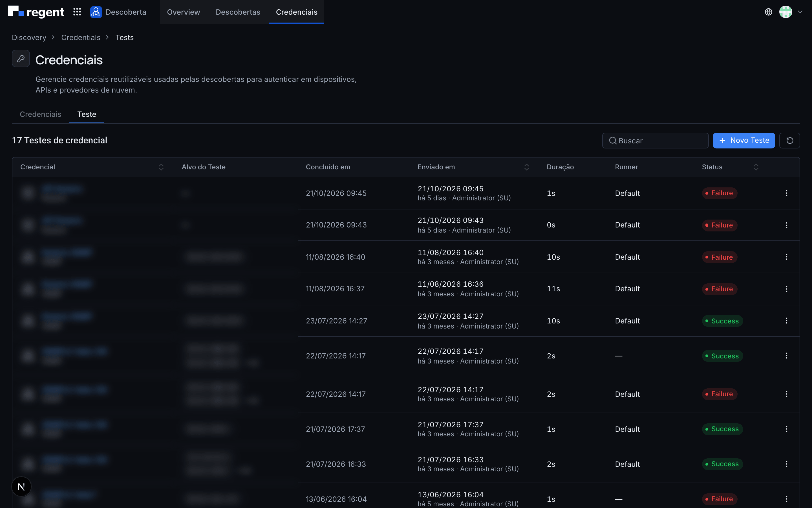Sort by Status column
This screenshot has height=508, width=812.
pyautogui.click(x=756, y=167)
